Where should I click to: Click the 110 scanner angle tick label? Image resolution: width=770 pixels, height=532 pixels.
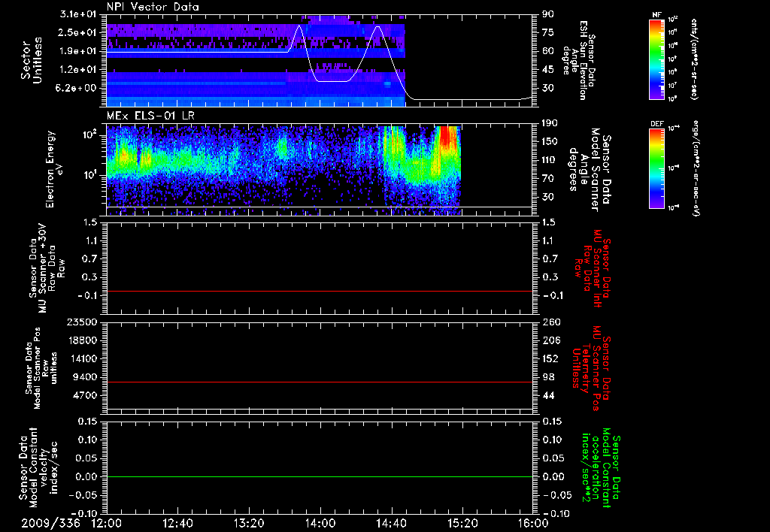(x=550, y=160)
